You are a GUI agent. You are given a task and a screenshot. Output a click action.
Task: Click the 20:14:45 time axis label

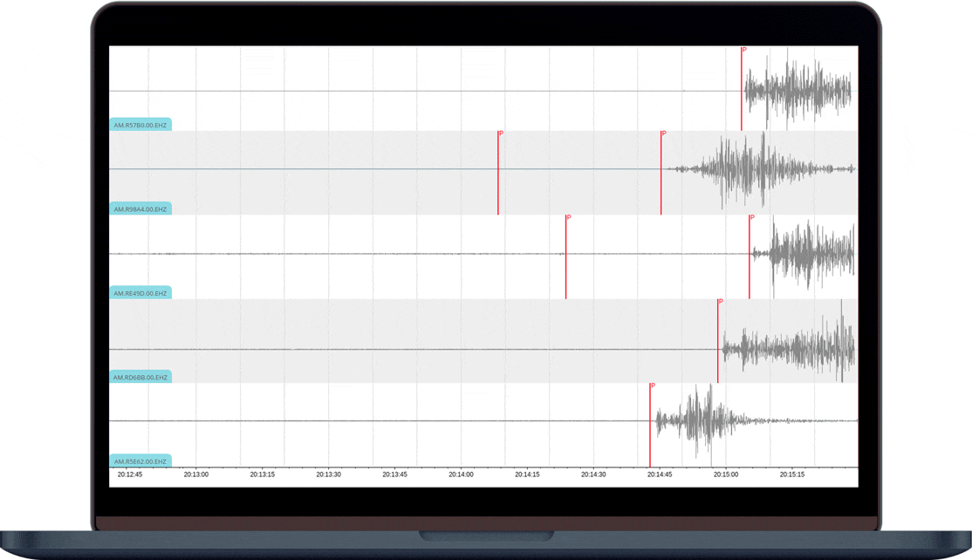659,475
